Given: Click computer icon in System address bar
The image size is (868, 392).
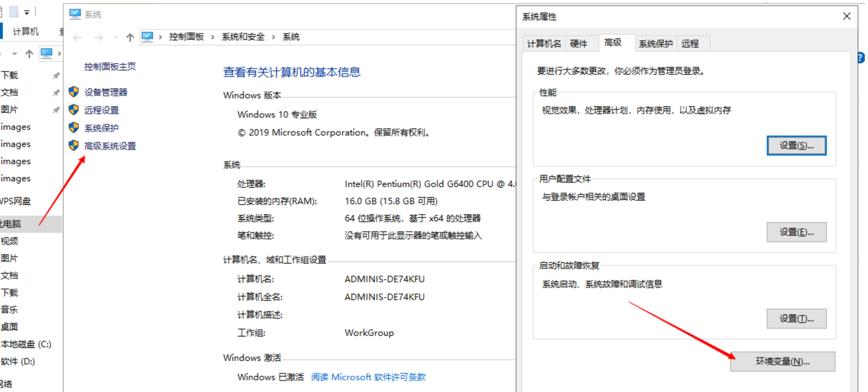Looking at the screenshot, I should 147,37.
